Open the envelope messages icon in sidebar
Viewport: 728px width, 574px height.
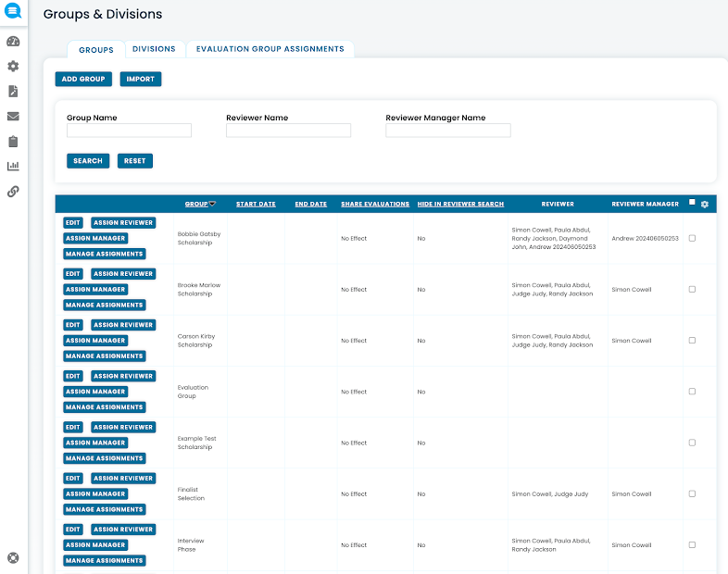13,116
